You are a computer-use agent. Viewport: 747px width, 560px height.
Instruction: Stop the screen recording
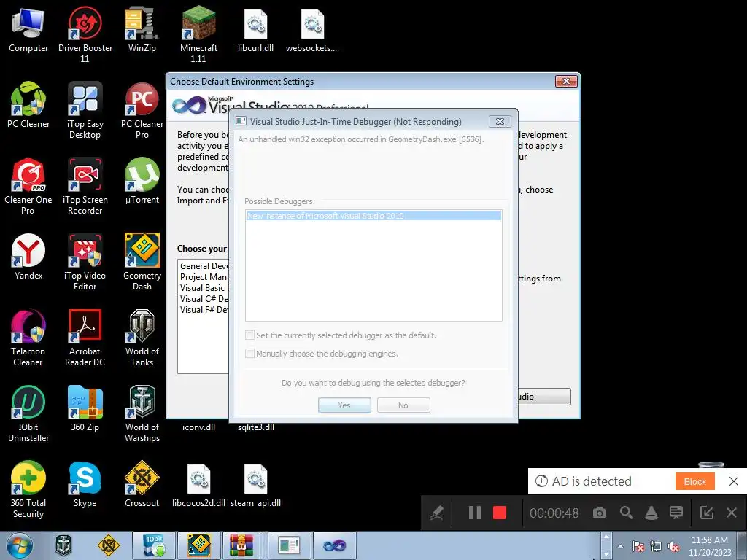point(500,513)
